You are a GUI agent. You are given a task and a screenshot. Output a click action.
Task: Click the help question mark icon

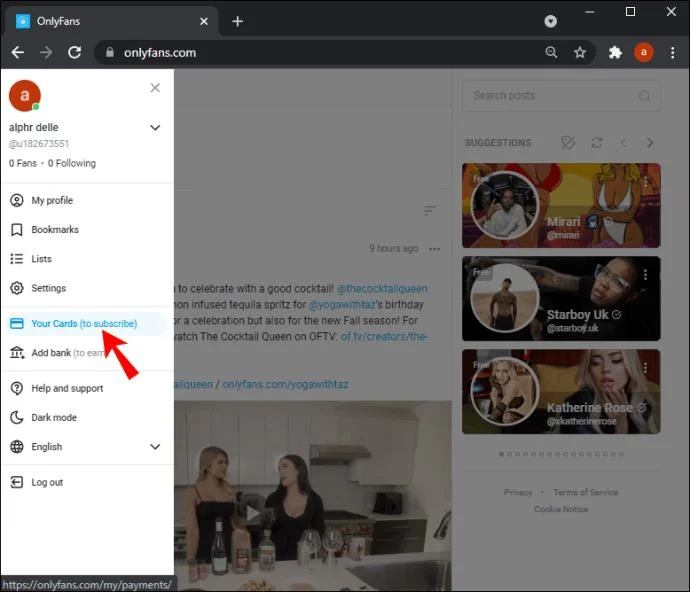(x=17, y=388)
